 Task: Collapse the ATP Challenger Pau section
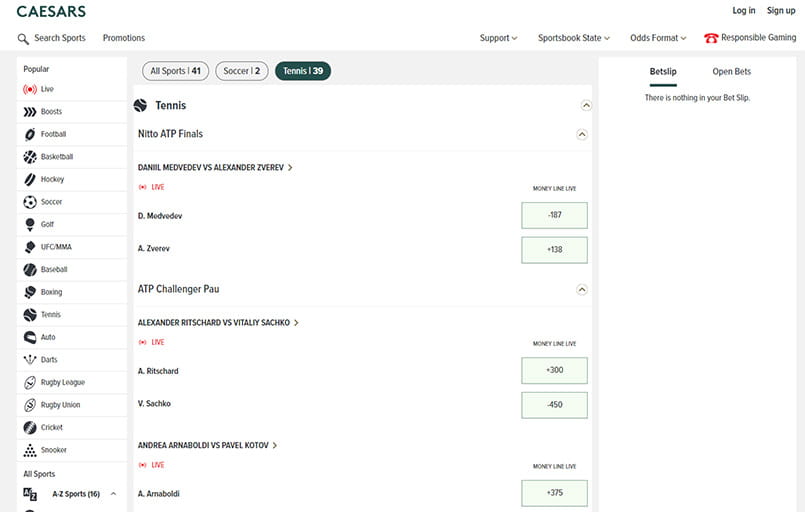(582, 290)
